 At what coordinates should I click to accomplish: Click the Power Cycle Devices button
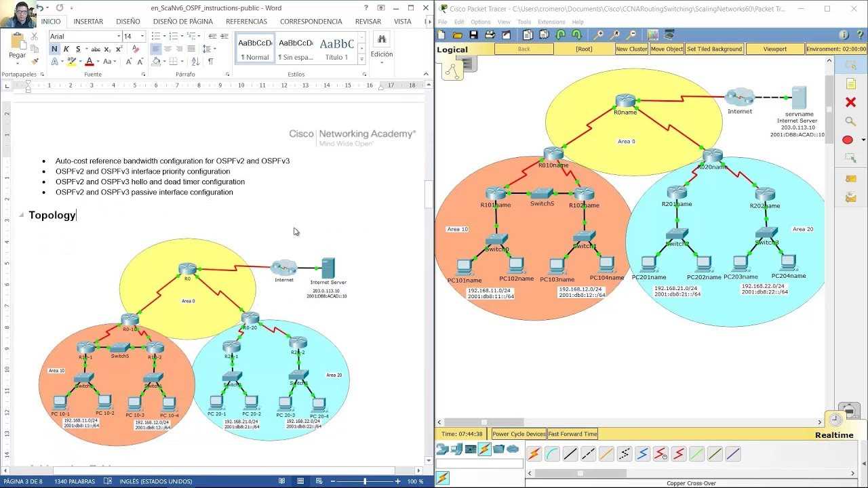519,434
